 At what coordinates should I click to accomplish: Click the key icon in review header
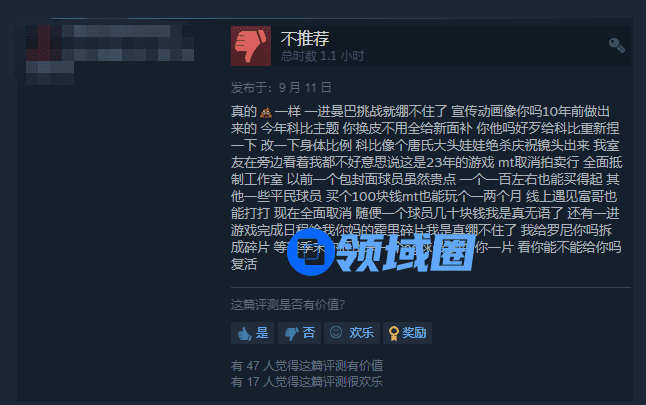[617, 45]
